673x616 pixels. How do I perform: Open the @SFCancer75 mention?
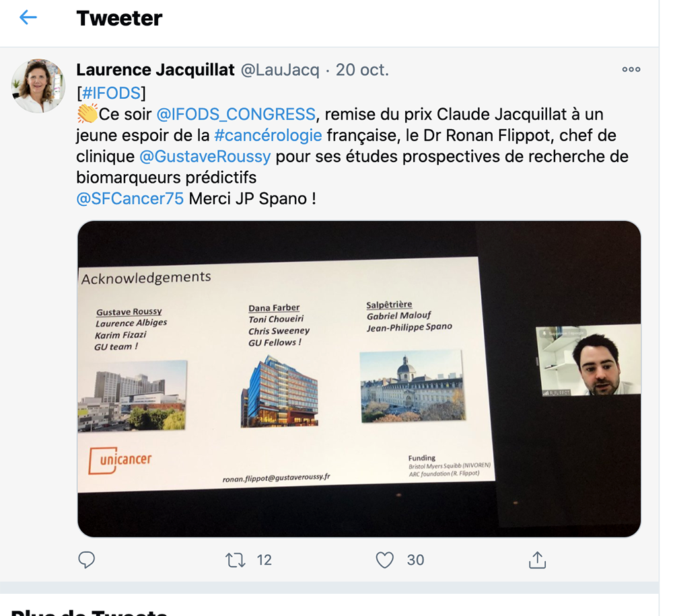[x=130, y=198]
